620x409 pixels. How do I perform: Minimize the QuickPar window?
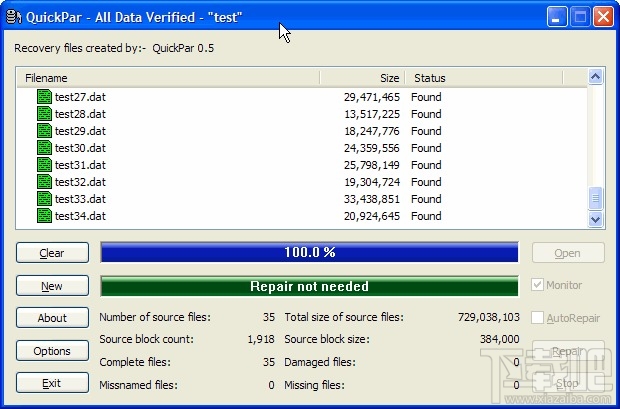tap(557, 17)
